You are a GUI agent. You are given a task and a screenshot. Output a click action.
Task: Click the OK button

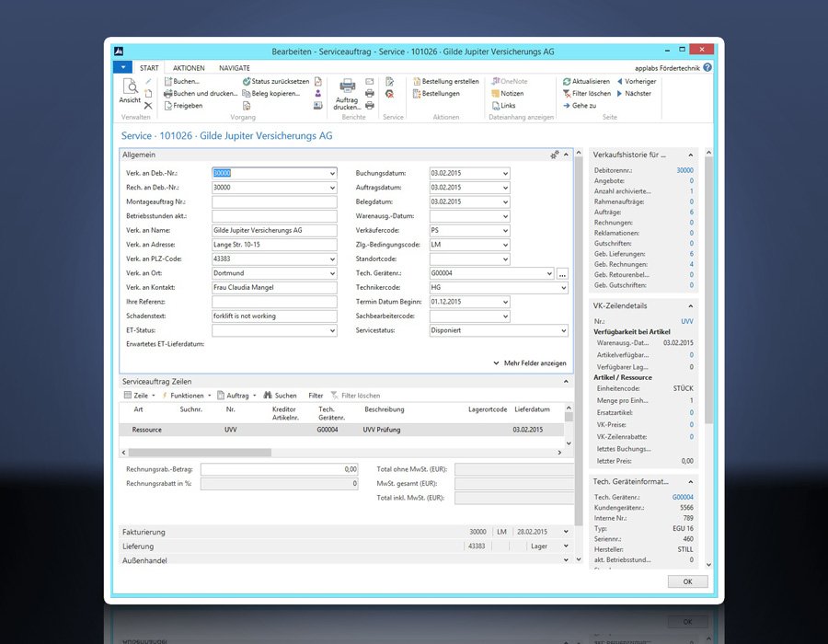point(687,581)
